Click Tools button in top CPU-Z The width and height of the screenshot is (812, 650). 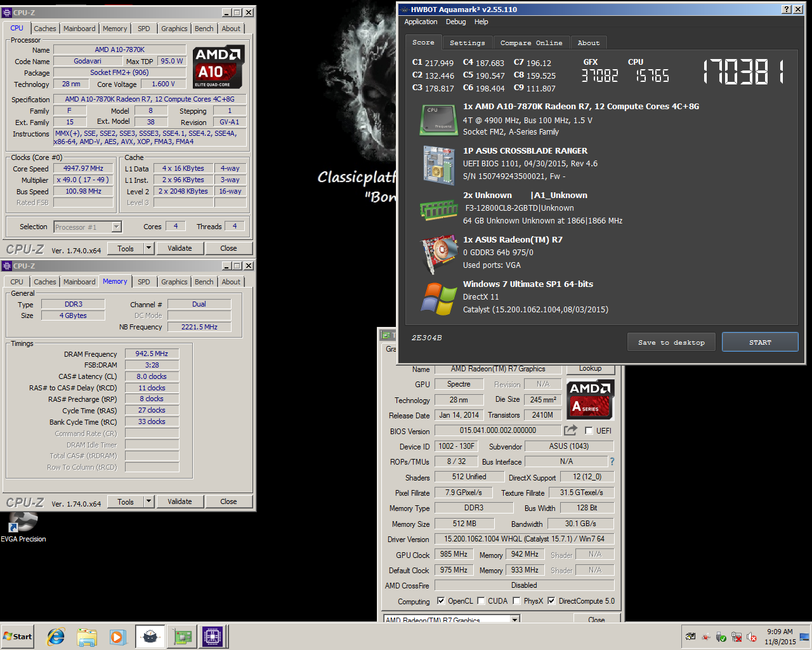126,248
